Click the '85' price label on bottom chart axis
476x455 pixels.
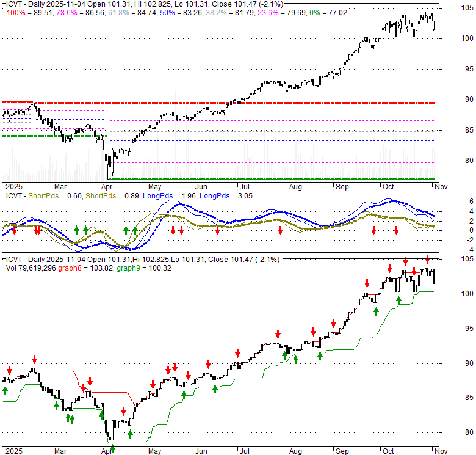pyautogui.click(x=469, y=398)
